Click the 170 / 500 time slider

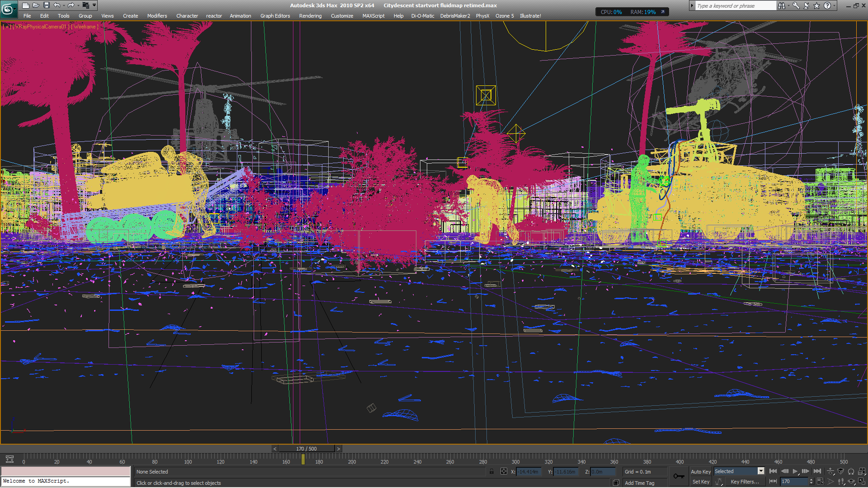click(x=306, y=449)
